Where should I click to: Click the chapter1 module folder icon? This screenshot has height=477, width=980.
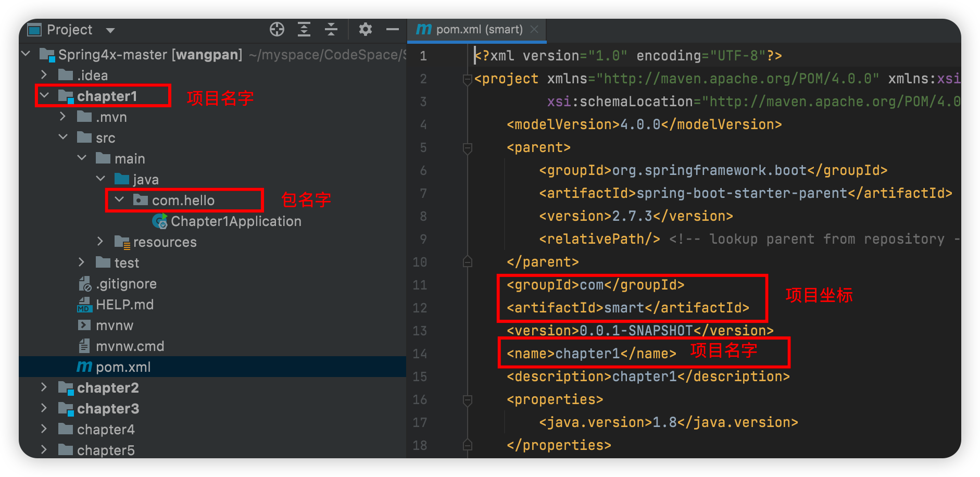click(66, 96)
